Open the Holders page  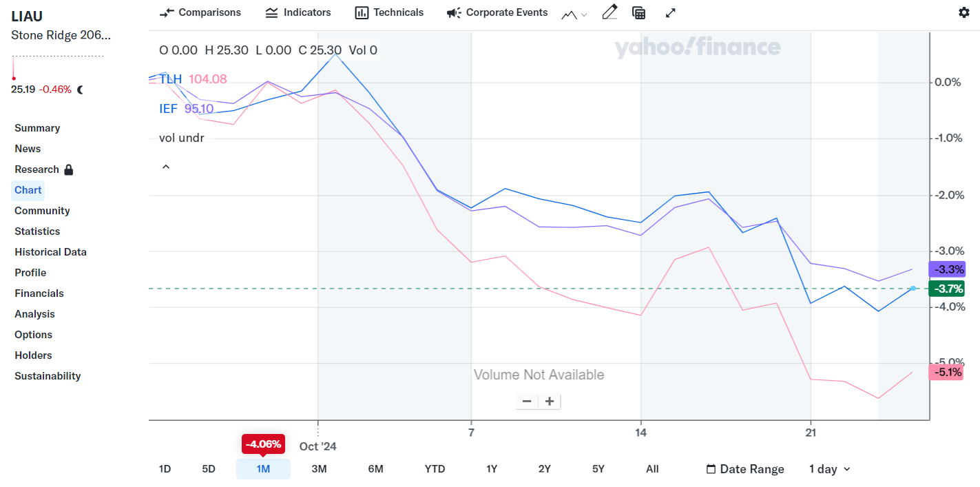(x=33, y=355)
